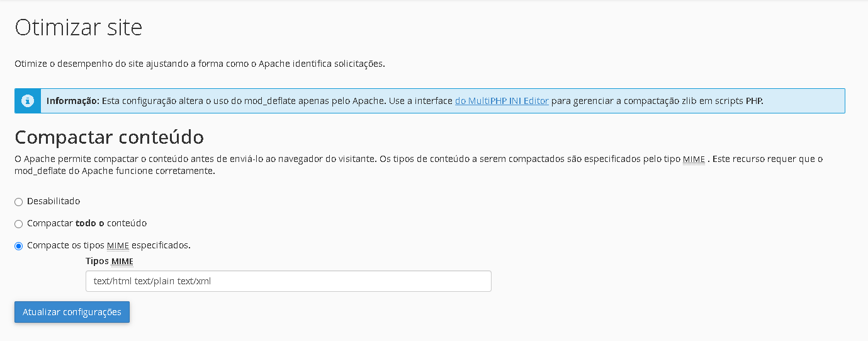This screenshot has width=868, height=341.
Task: Click the 'Tipos MIME' field label
Action: point(110,261)
